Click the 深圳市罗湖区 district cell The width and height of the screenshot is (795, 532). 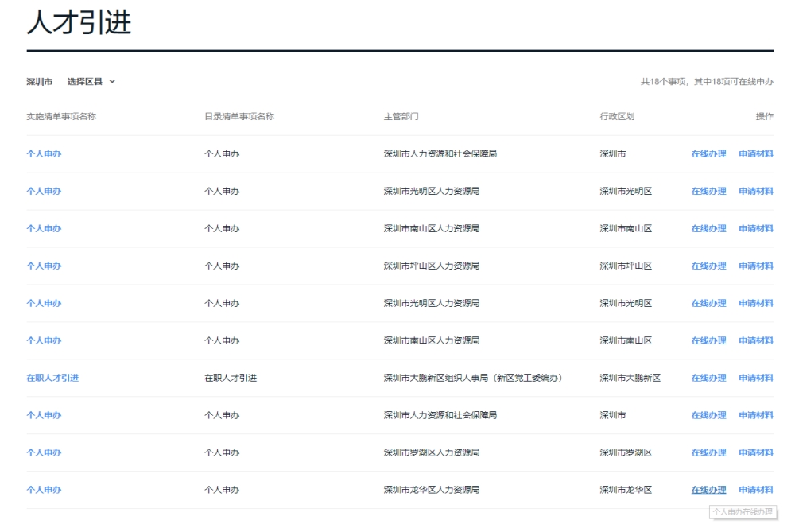coord(626,452)
